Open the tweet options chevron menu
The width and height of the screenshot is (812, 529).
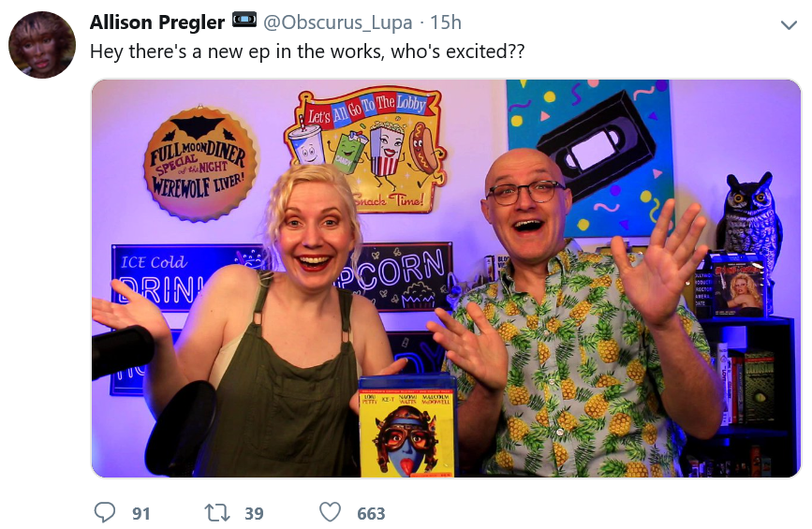tap(789, 25)
